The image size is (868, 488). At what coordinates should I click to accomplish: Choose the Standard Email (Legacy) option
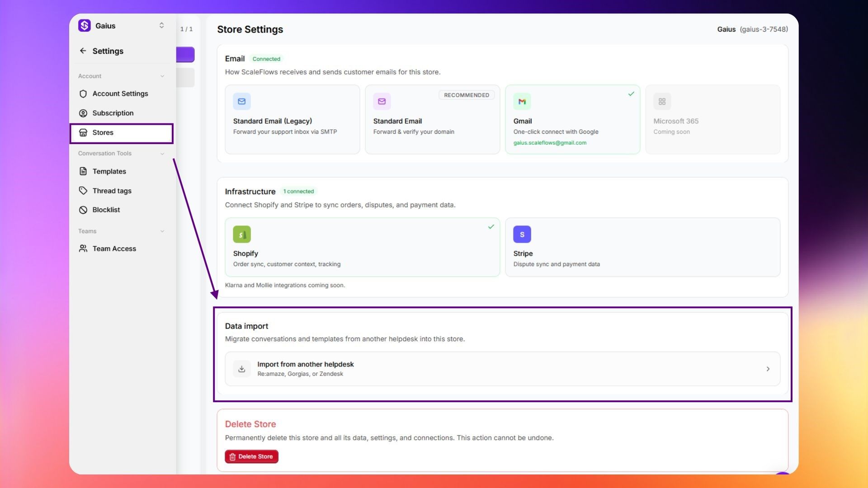pyautogui.click(x=292, y=119)
